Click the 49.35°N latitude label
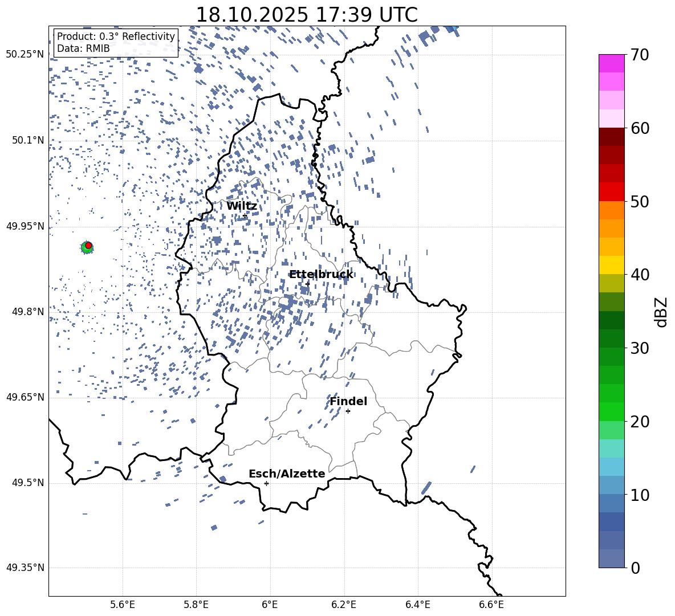675x616 pixels. tap(25, 568)
